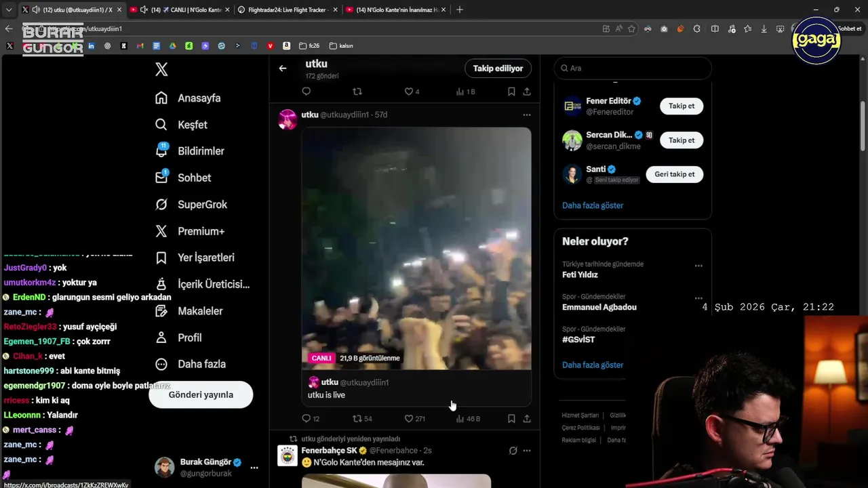
Task: Open options dots for Feti Yıldız trend
Action: coord(698,266)
